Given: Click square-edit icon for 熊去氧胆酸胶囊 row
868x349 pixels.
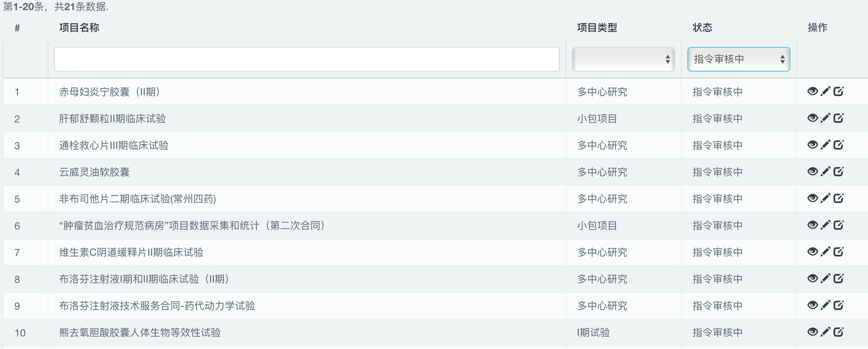Looking at the screenshot, I should 838,332.
